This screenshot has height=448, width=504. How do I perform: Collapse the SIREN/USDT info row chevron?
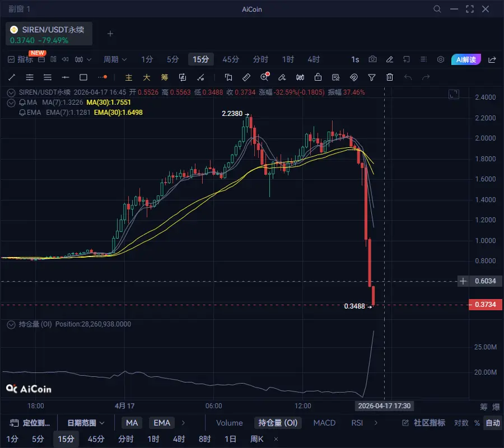[x=11, y=92]
